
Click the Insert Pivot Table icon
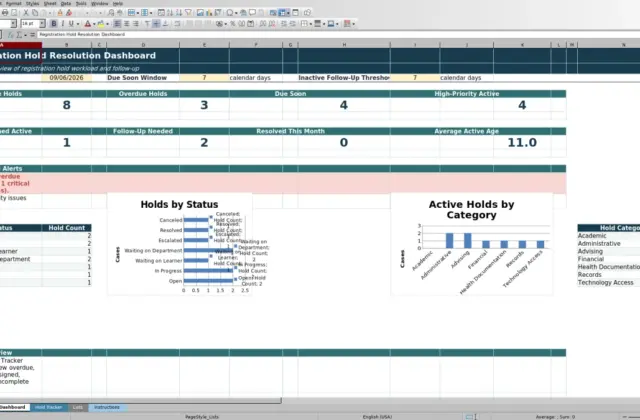(x=218, y=13)
